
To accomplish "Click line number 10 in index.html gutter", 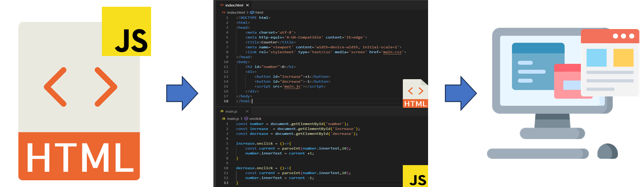I will tap(226, 61).
